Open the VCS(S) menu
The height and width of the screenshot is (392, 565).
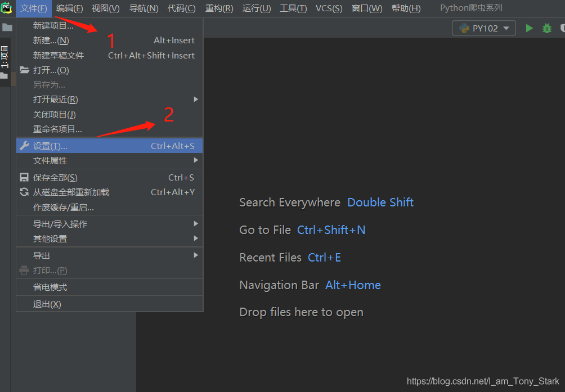point(329,8)
